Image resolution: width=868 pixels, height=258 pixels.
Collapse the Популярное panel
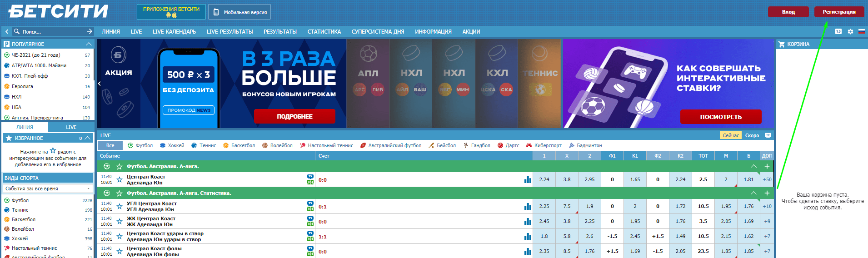[x=89, y=44]
